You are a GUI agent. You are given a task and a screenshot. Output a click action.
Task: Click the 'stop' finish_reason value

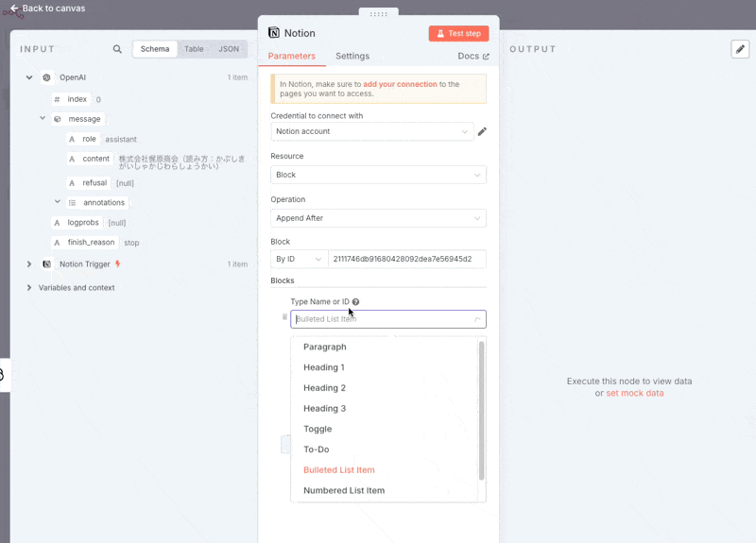pos(131,243)
